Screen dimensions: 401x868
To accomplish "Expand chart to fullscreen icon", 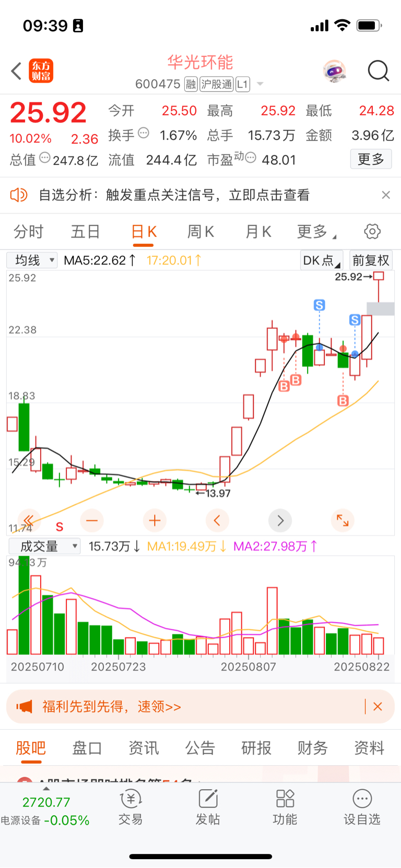I will coord(343,520).
